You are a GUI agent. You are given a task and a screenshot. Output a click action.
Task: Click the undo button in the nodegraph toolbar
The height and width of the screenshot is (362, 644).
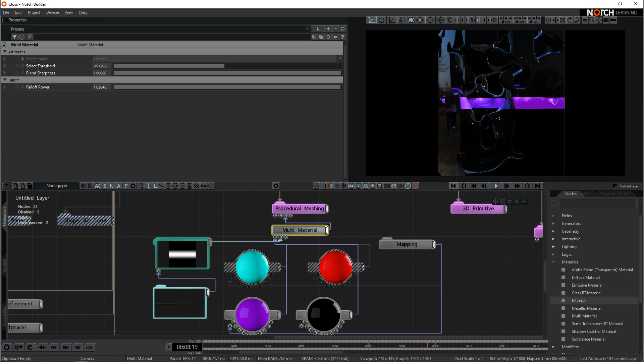click(x=83, y=186)
